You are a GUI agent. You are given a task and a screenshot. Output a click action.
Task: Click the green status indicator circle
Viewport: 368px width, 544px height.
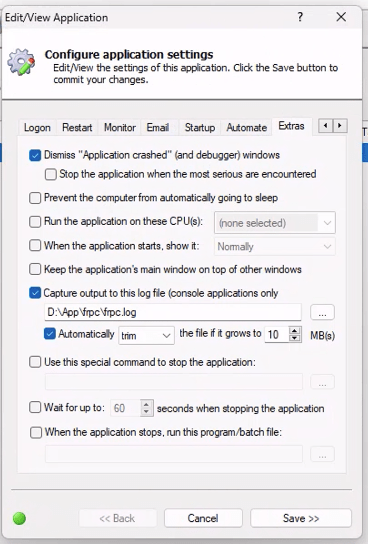19,518
